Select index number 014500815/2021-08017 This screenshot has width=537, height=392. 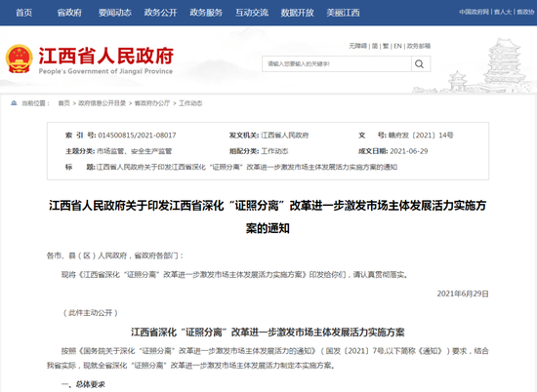[137, 136]
